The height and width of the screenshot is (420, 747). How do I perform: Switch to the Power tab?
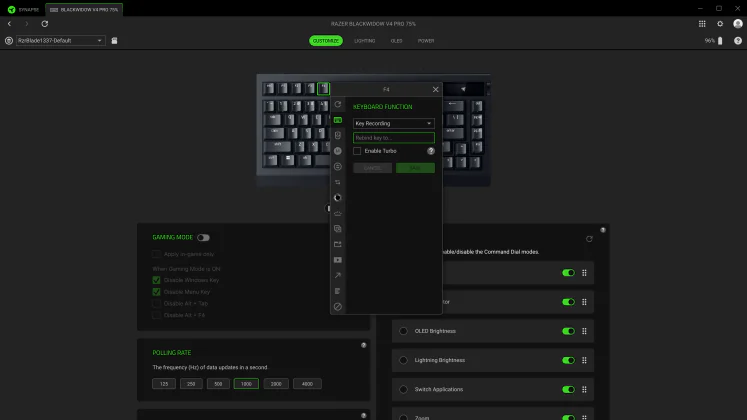click(x=426, y=40)
